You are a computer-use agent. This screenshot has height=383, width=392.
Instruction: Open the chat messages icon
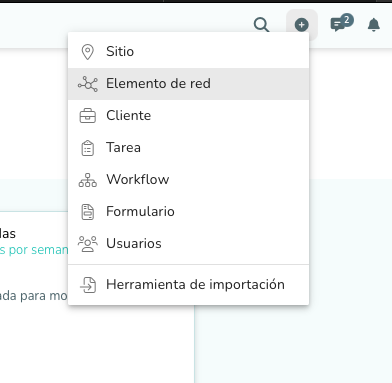click(x=338, y=25)
